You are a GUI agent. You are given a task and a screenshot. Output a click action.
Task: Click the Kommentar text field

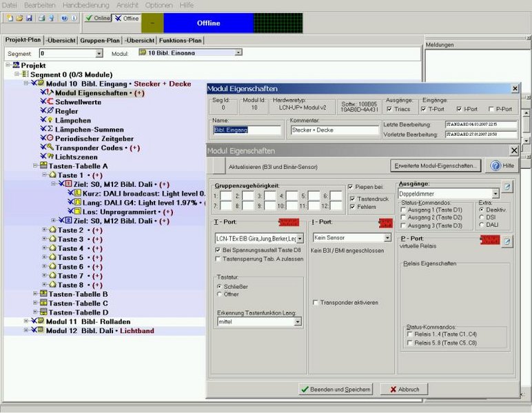pos(332,130)
